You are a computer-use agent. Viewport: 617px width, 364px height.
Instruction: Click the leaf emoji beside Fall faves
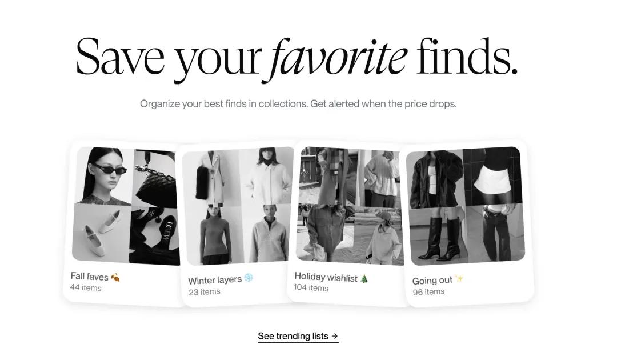click(x=115, y=277)
